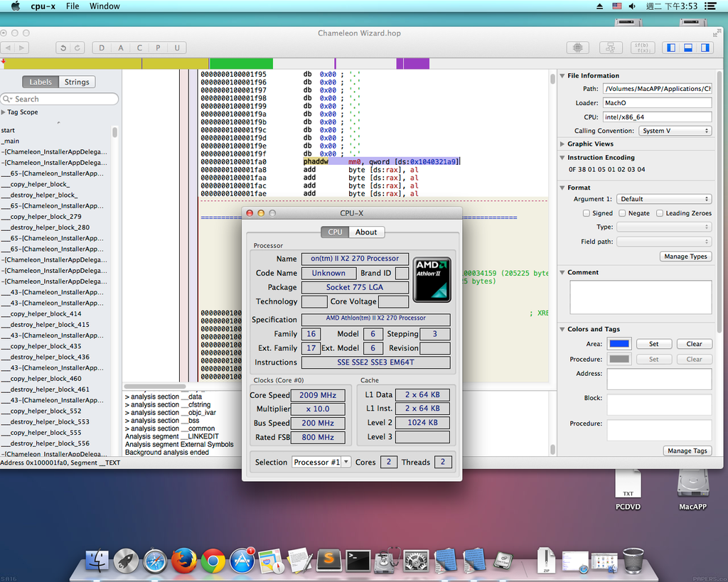Open the Apple menu
Screen dimensions: 728x582
point(16,6)
